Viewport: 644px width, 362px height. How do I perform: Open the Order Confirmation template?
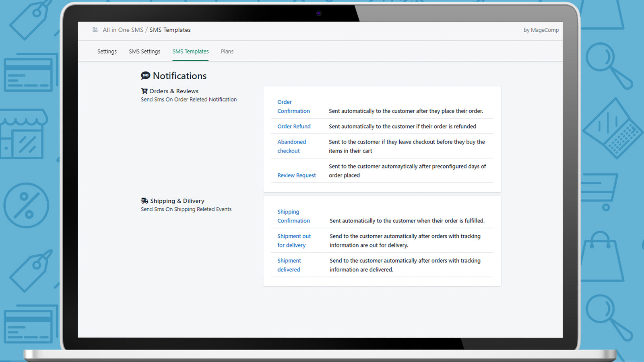tap(293, 107)
